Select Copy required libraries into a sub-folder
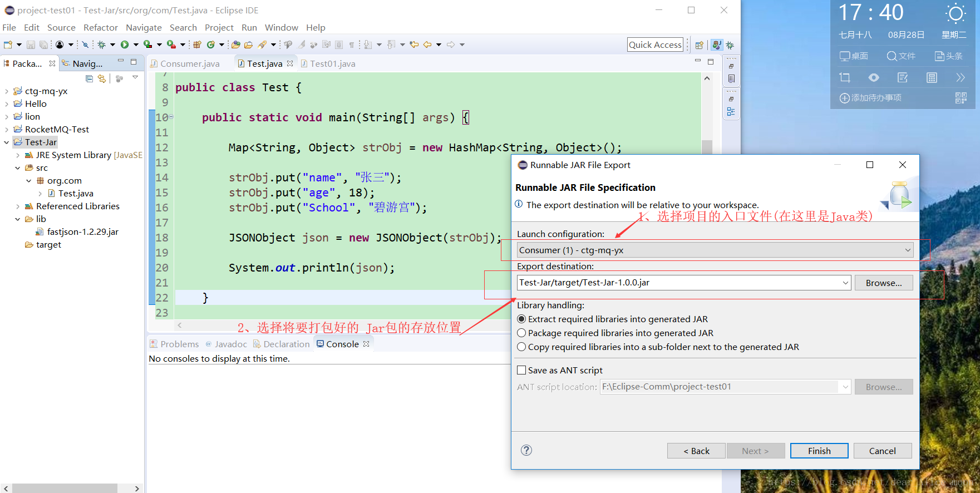Image resolution: width=980 pixels, height=493 pixels. pos(521,347)
